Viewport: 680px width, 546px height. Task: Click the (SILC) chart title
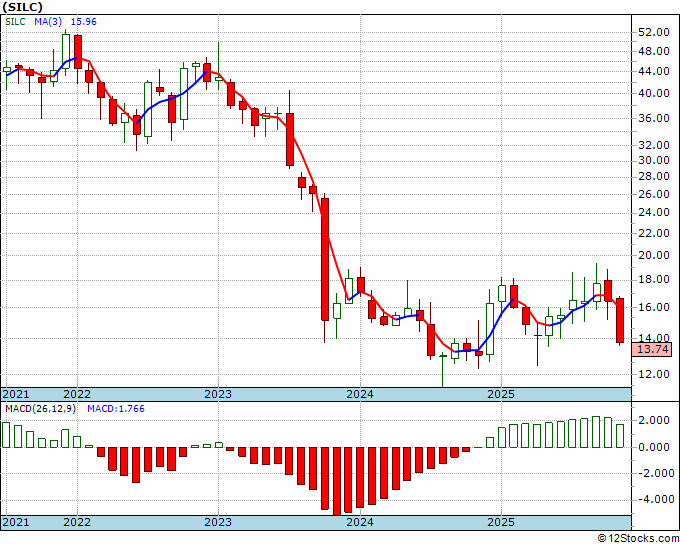[x=23, y=7]
